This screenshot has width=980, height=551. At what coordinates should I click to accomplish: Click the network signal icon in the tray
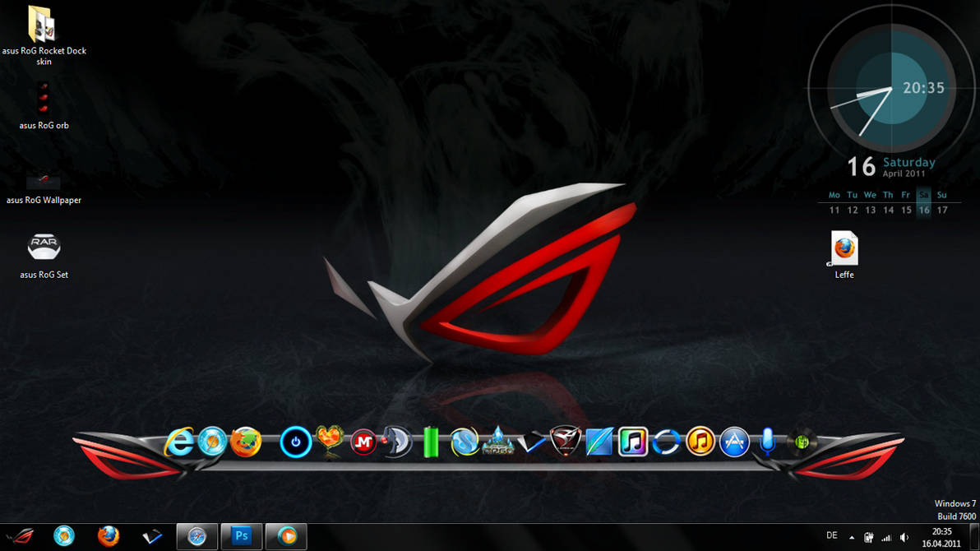887,537
